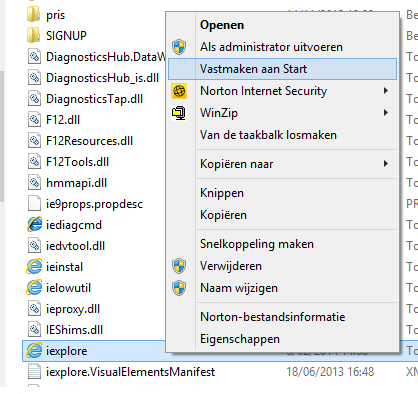Viewport: 418px width, 394px height.
Task: Select the pris folder
Action: pos(46,15)
